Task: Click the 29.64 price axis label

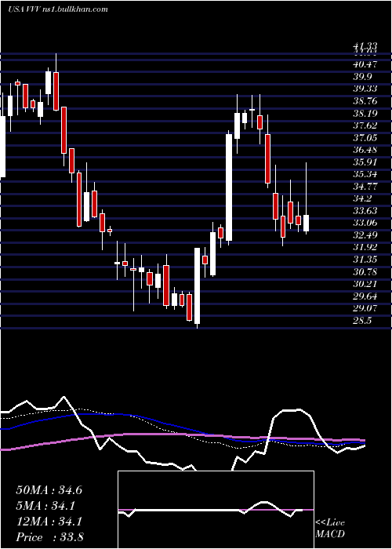Action: coord(365,296)
